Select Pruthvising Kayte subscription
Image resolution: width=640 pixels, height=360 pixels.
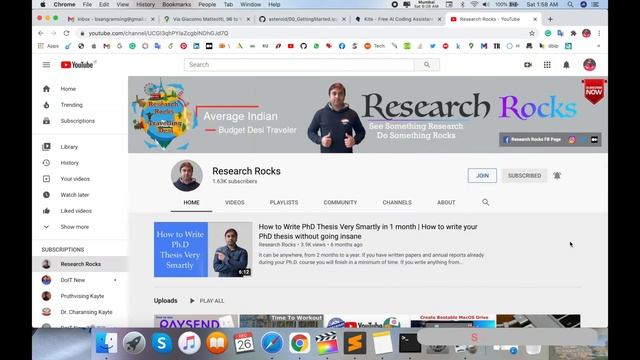click(80, 296)
